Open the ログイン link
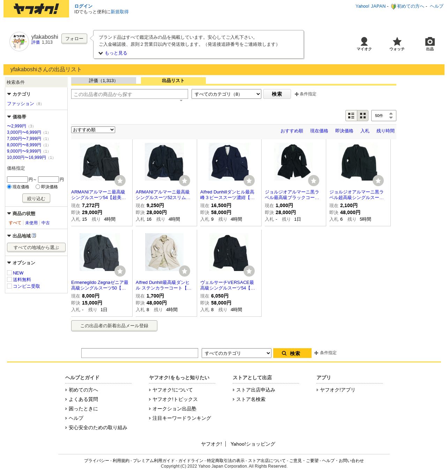 click(83, 6)
